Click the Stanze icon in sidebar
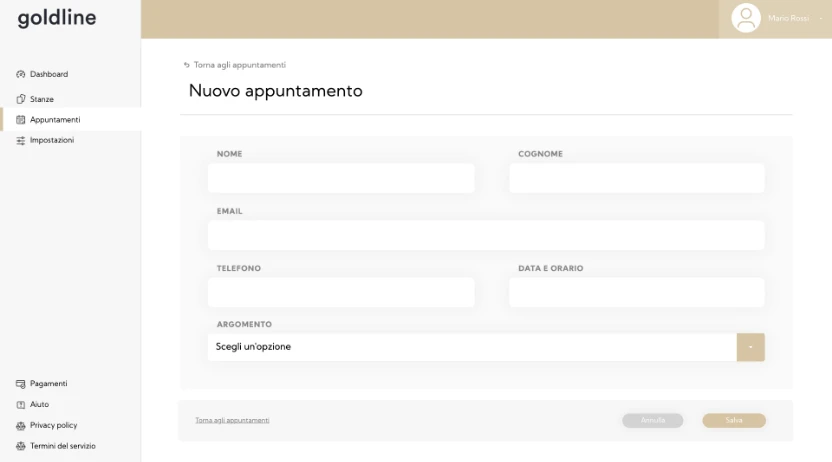 click(21, 99)
